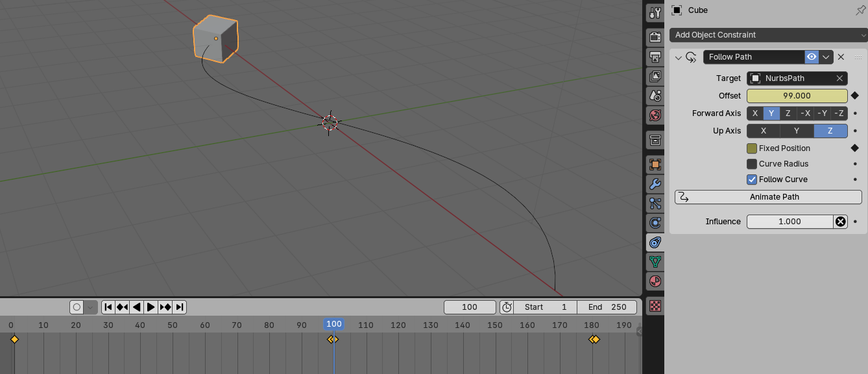Open Follow Path extras dropdown arrow
868x374 pixels.
pyautogui.click(x=826, y=57)
